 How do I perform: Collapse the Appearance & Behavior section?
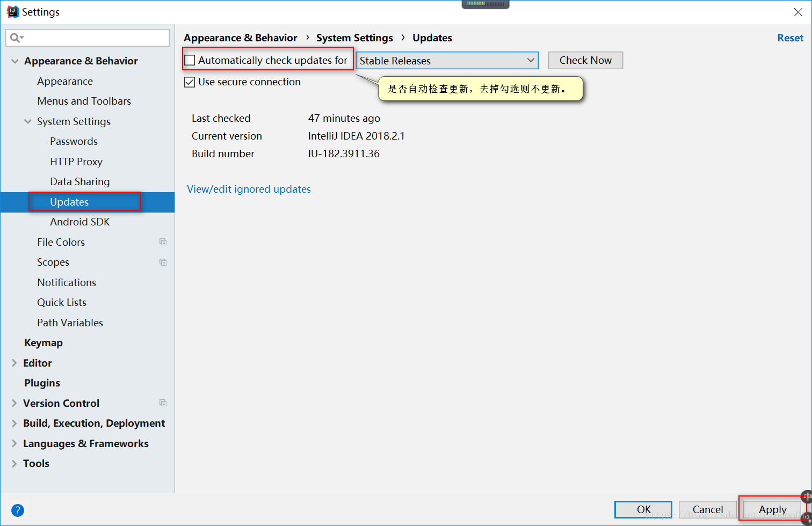tap(15, 61)
